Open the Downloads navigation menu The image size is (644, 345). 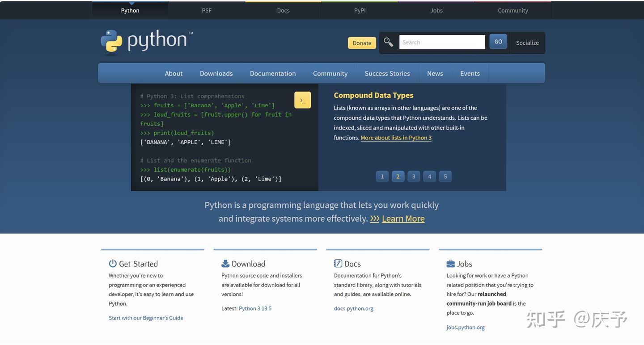(x=216, y=73)
